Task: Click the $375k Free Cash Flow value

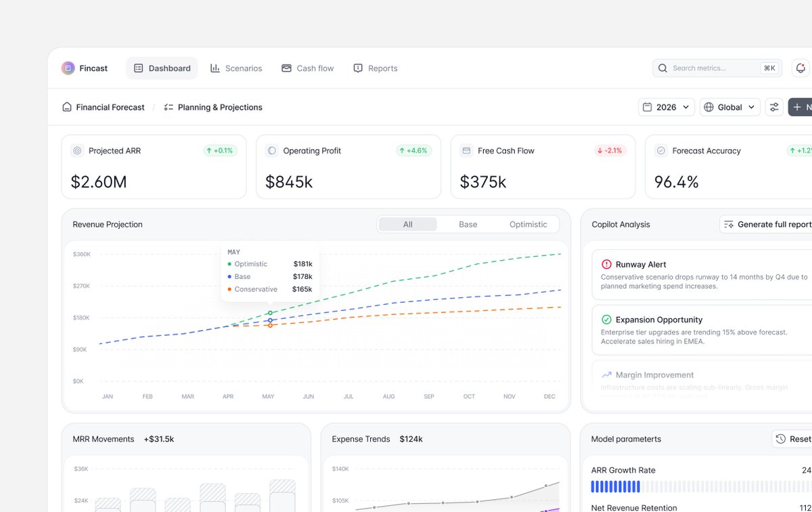Action: 483,182
